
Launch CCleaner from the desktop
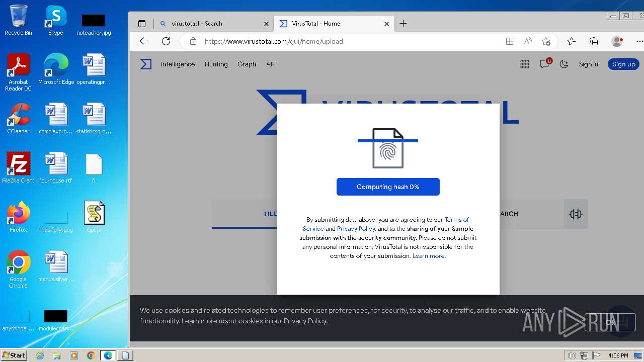(18, 119)
